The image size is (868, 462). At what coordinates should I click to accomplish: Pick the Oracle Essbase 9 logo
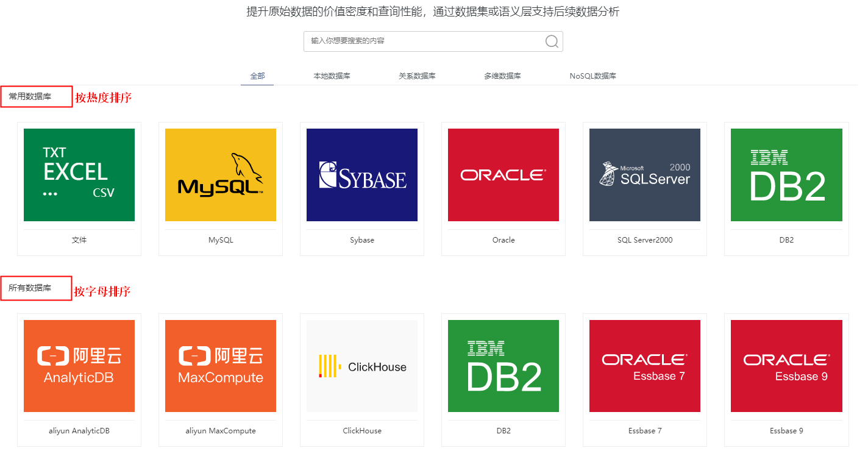pyautogui.click(x=786, y=366)
